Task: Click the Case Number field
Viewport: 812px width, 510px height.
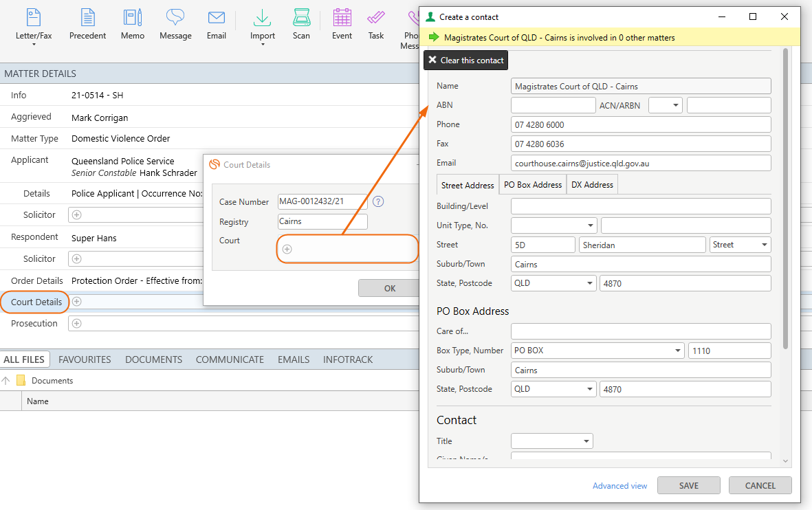Action: click(322, 201)
